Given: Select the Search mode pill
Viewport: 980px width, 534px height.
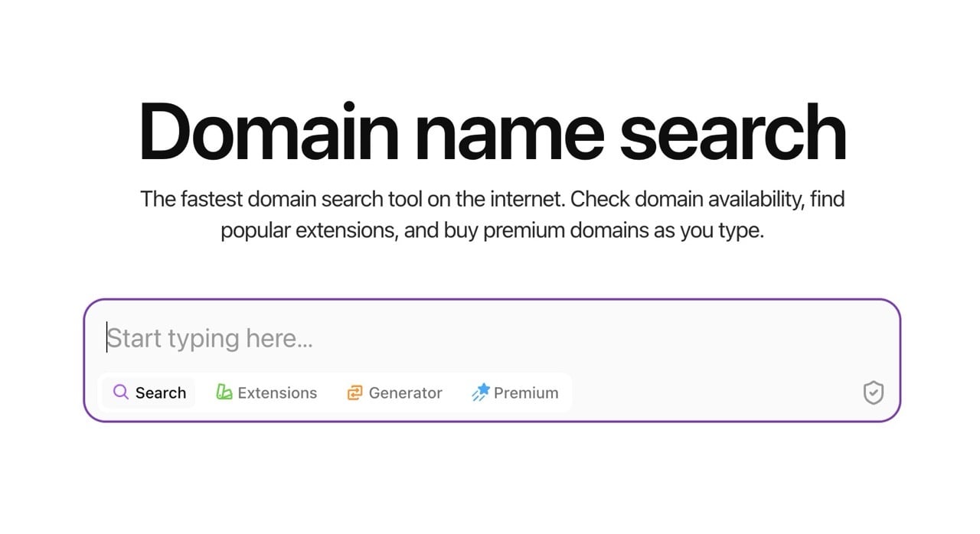Looking at the screenshot, I should 149,392.
